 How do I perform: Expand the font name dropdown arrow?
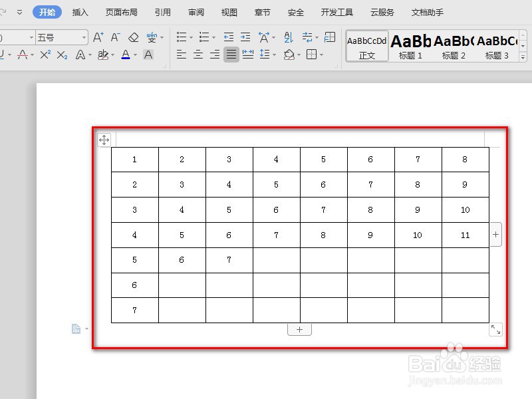31,37
